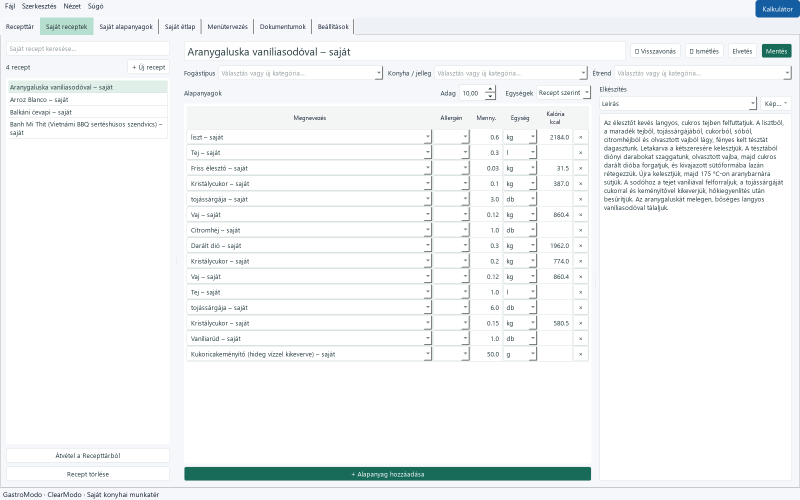This screenshot has height=500, width=800.
Task: Open the Beállítások tab
Action: pyautogui.click(x=333, y=27)
